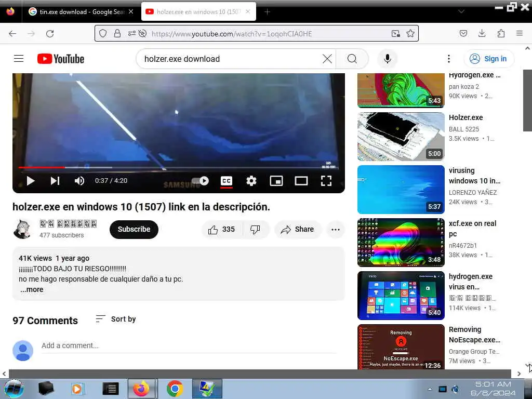Reload the current page
Screen dimensions: 532x399
(x=50, y=34)
